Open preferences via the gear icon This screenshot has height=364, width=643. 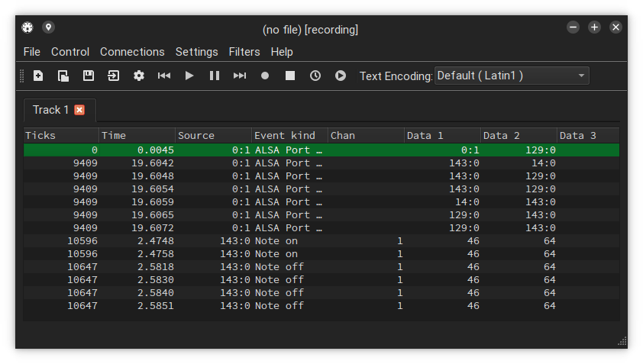(x=139, y=76)
